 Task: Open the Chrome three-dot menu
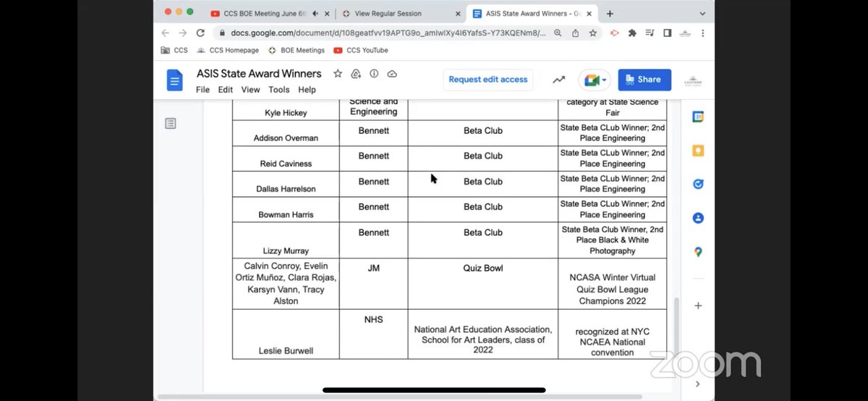point(703,33)
